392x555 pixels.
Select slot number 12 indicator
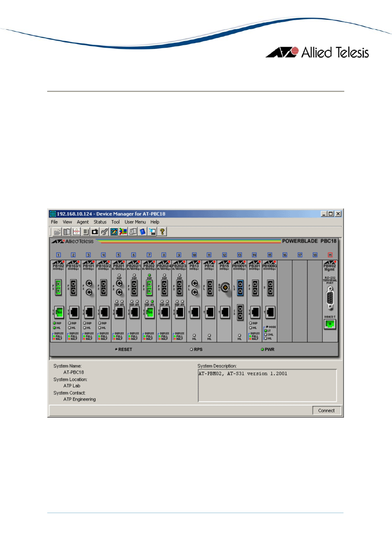click(224, 255)
